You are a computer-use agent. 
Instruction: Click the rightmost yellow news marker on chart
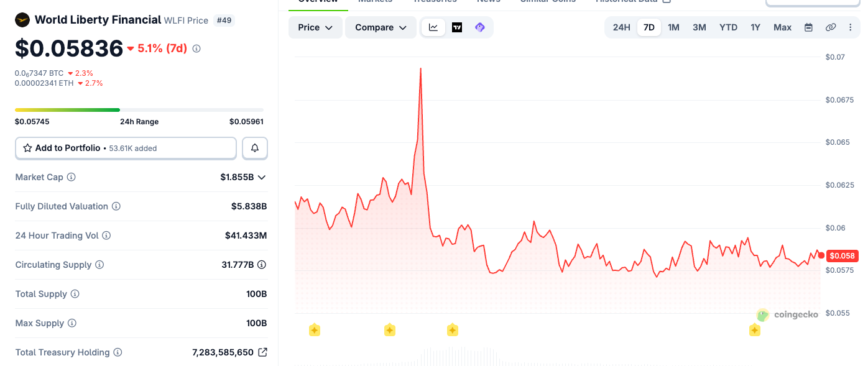755,330
